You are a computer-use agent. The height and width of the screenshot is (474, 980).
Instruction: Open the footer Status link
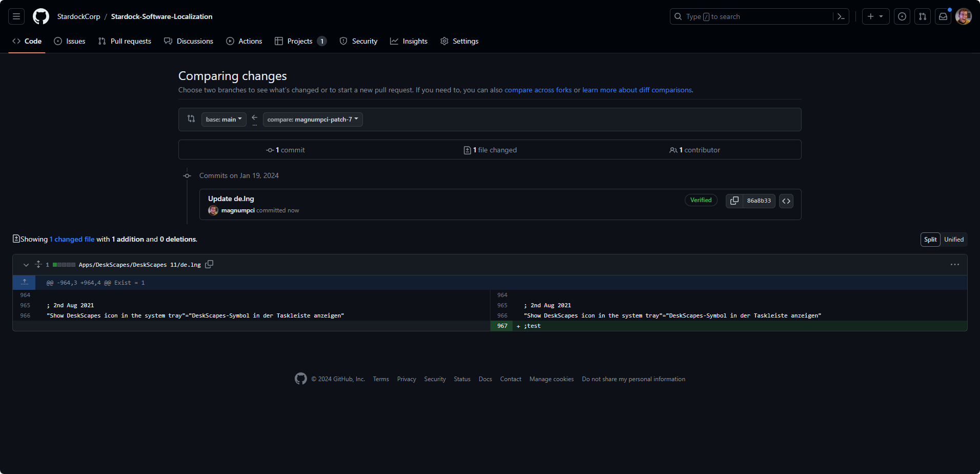[x=462, y=379]
